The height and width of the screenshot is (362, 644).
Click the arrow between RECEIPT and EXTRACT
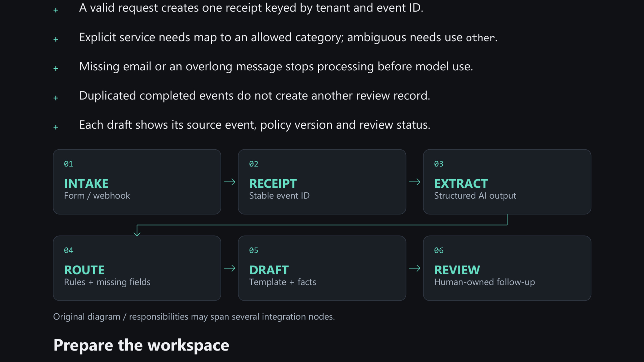click(x=414, y=182)
